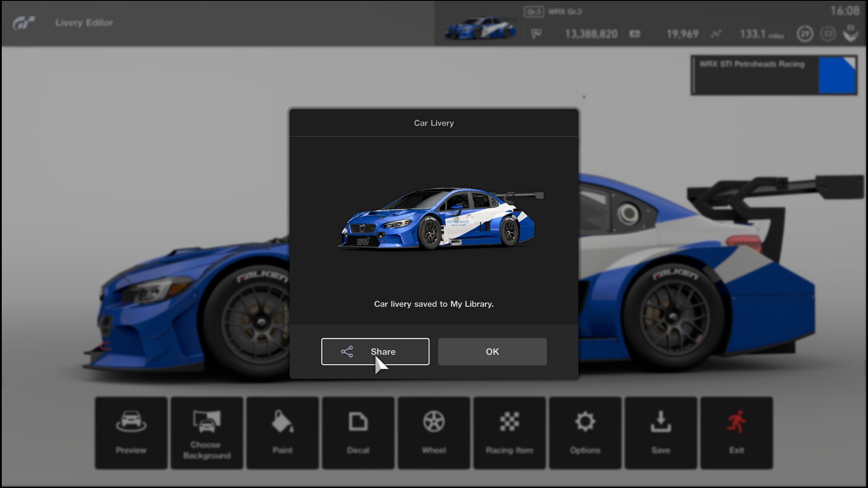Click the share icon beside Share label
868x488 pixels.
pos(347,352)
